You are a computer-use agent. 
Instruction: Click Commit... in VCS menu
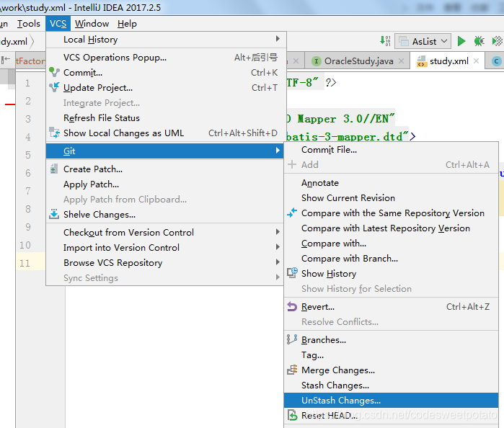(x=166, y=73)
